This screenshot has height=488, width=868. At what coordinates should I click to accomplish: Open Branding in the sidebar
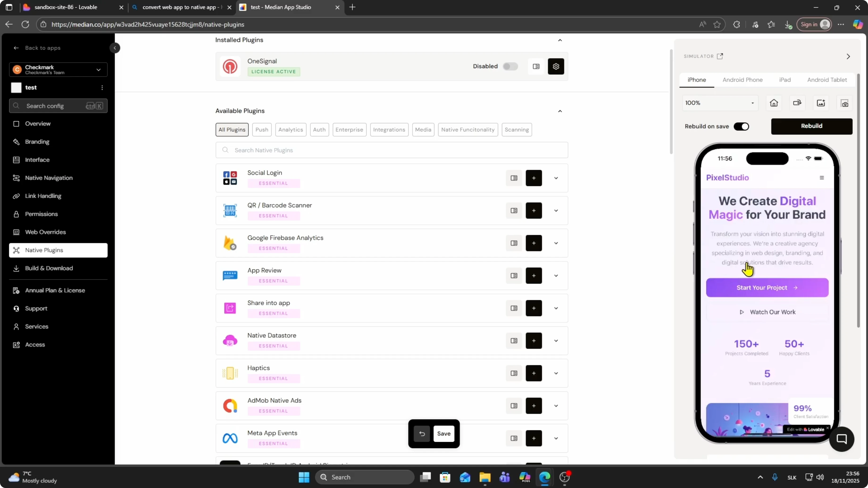click(x=58, y=142)
